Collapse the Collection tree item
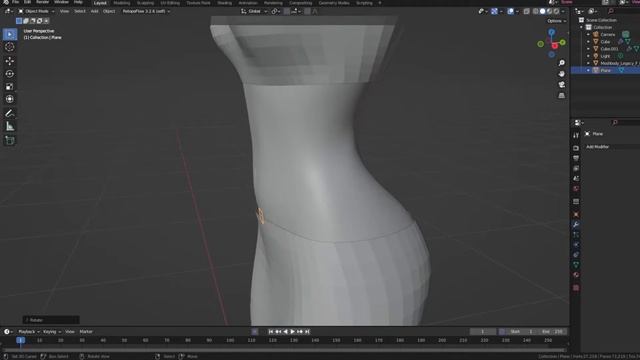The width and height of the screenshot is (640, 360). 582,27
